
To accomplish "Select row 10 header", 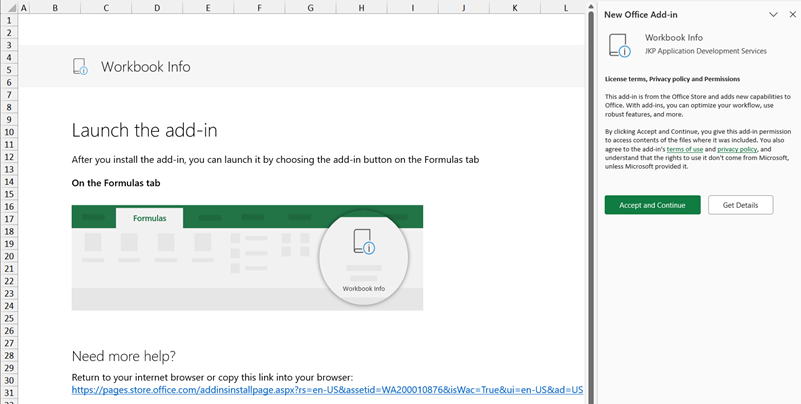I will 9,132.
